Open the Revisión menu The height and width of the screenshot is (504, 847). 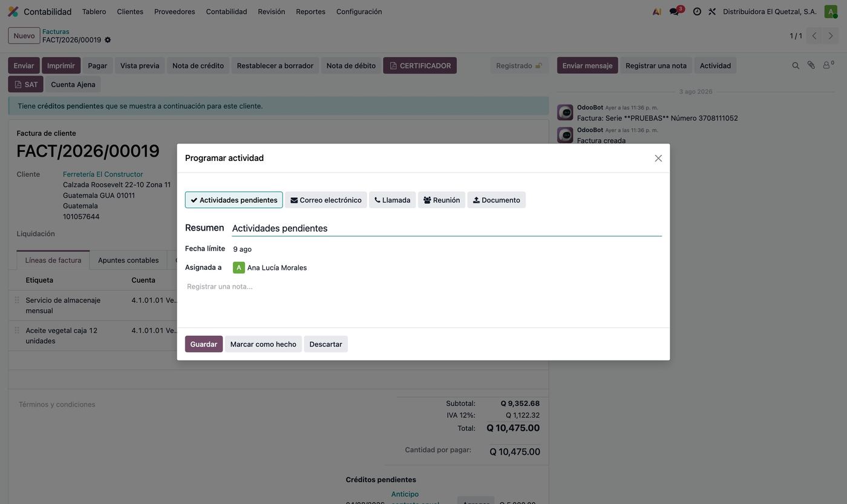coord(271,11)
